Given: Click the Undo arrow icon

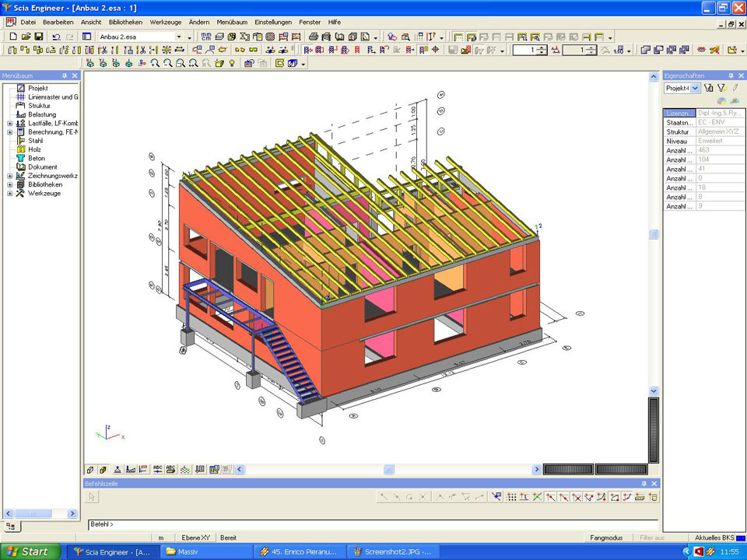Looking at the screenshot, I should (x=56, y=37).
